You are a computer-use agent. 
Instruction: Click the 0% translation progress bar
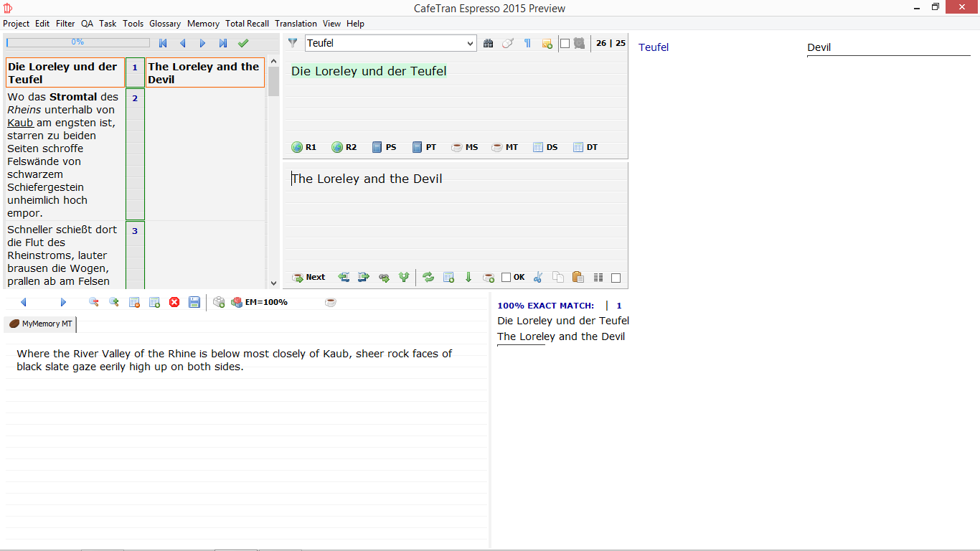pyautogui.click(x=77, y=42)
